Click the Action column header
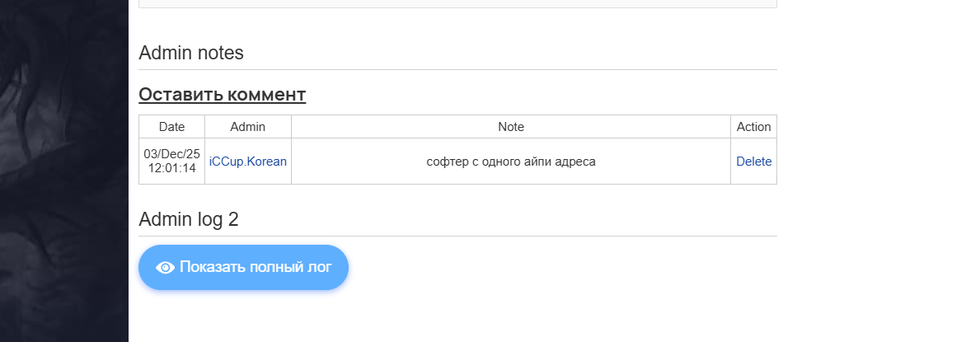This screenshot has height=342, width=980. (x=753, y=127)
